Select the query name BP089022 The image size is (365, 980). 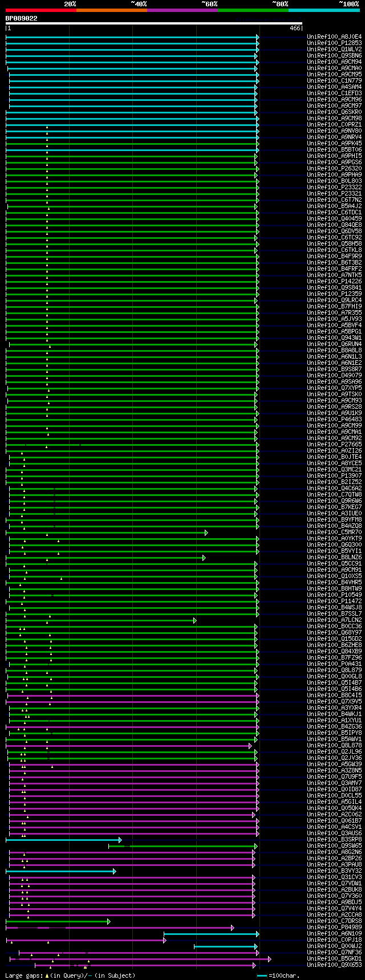tap(22, 18)
